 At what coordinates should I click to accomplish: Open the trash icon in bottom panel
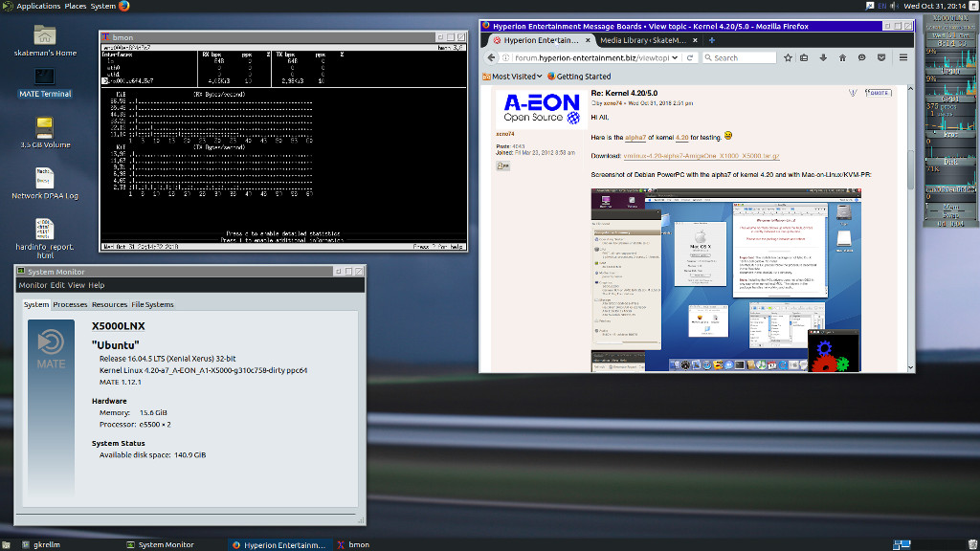point(972,544)
